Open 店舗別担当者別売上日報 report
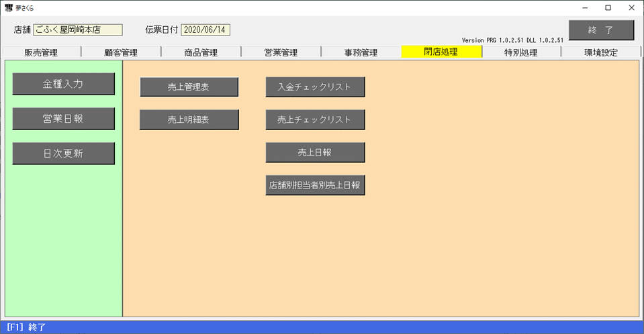 click(x=315, y=185)
